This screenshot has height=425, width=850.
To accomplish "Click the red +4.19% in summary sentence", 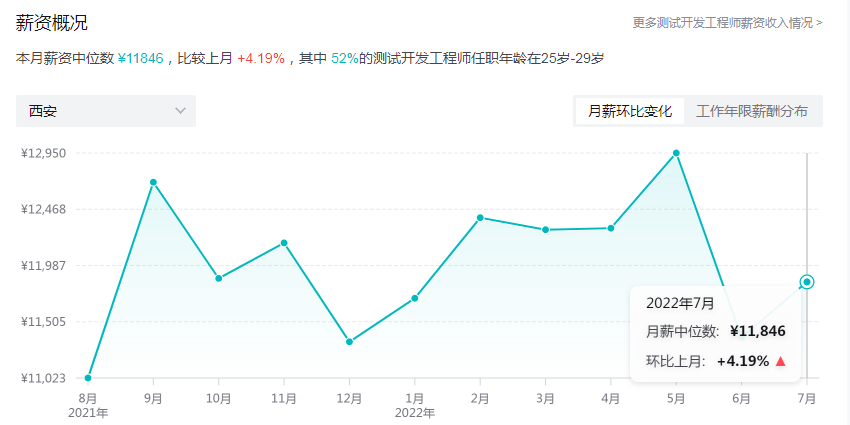I will click(261, 59).
